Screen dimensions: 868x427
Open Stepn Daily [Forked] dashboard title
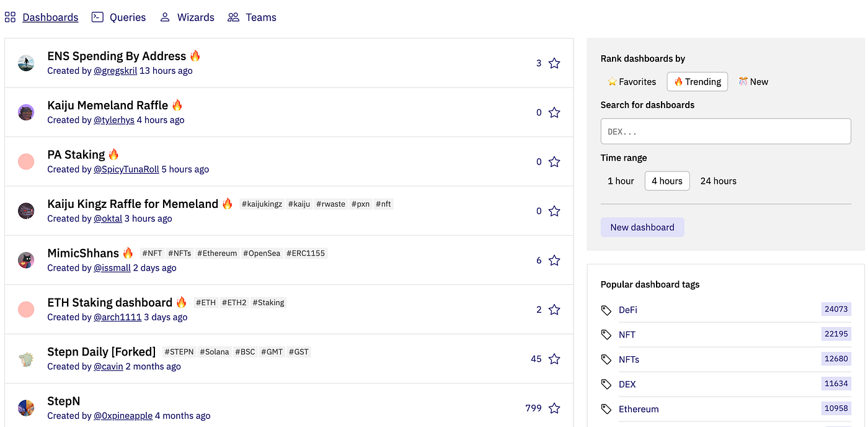[x=102, y=351]
